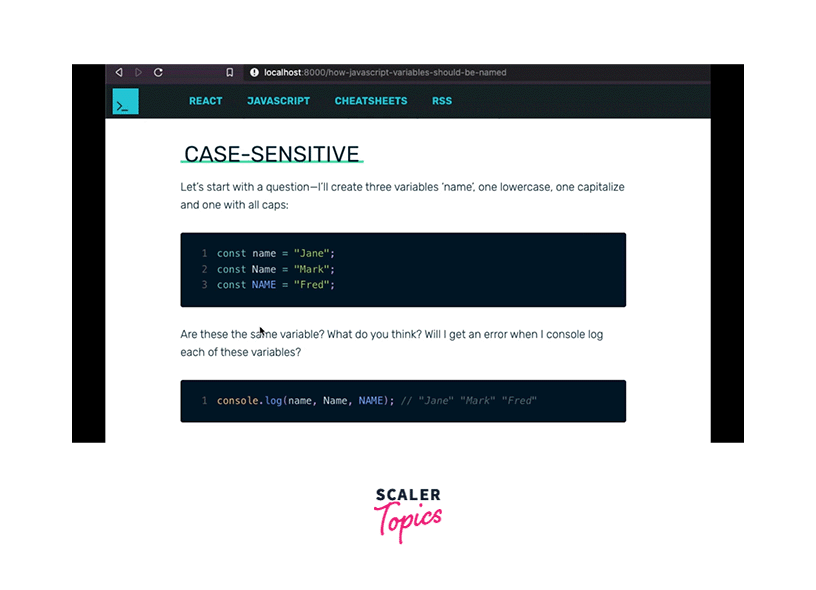Click the localhost URL address bar
816x590 pixels.
pyautogui.click(x=385, y=73)
